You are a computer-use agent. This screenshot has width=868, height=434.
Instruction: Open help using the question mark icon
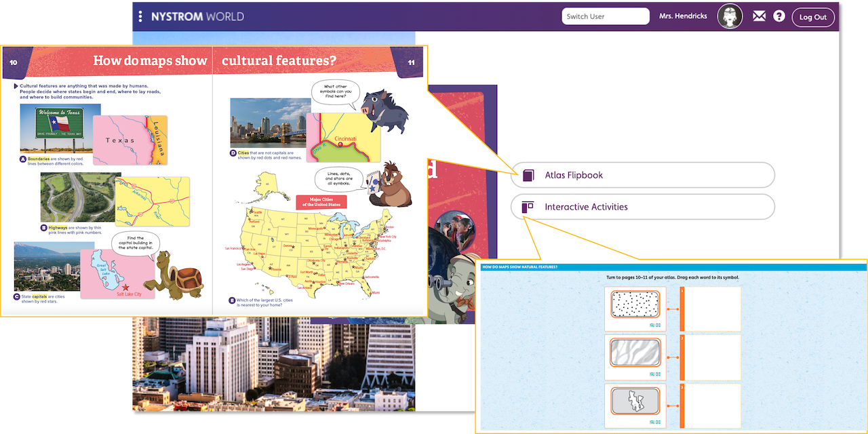click(778, 15)
